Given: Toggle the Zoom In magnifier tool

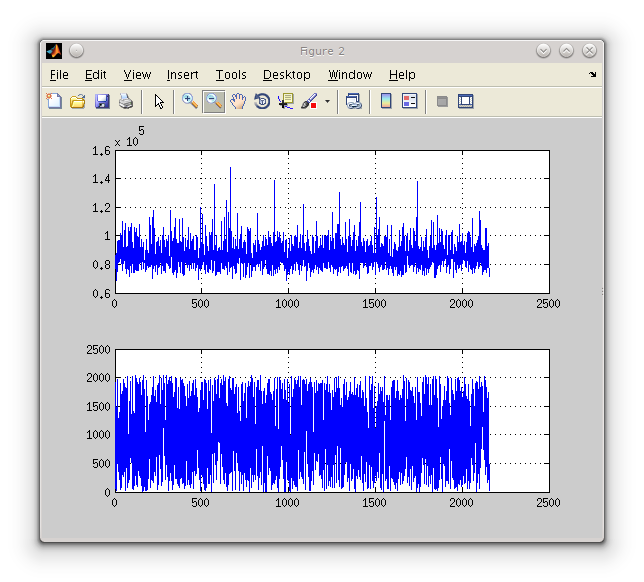Looking at the screenshot, I should (x=189, y=101).
